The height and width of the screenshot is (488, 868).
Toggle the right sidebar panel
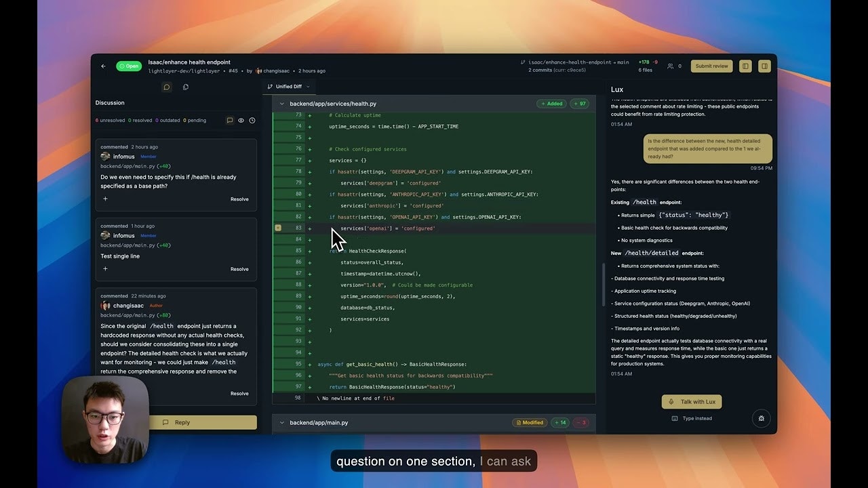click(x=764, y=66)
